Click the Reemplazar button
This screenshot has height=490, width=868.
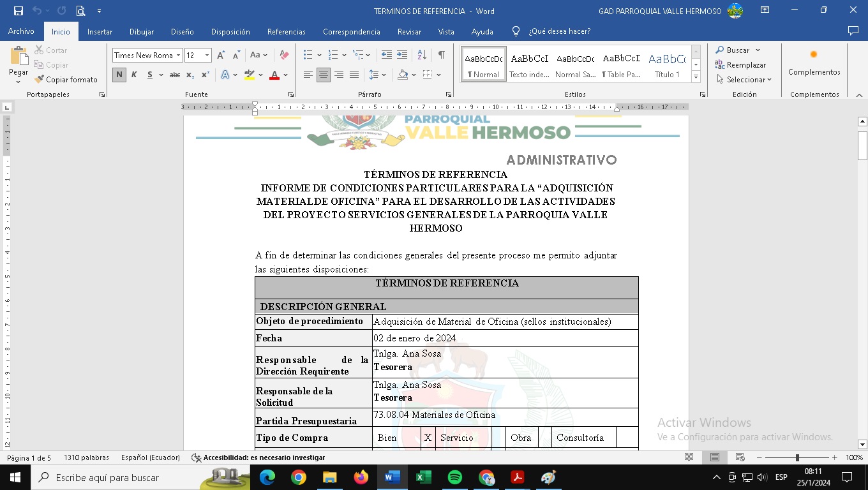click(740, 65)
